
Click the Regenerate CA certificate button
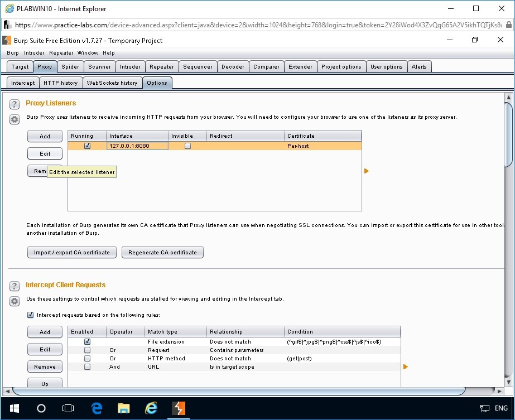[x=162, y=253]
